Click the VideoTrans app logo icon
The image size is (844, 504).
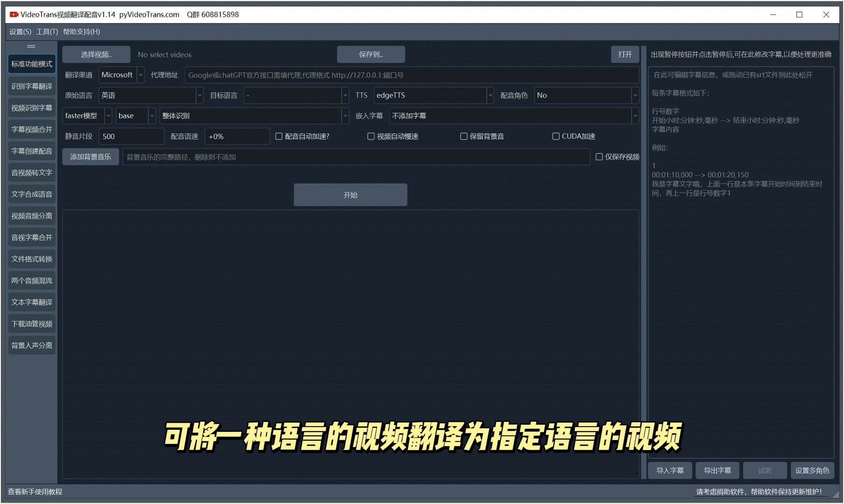pos(14,14)
